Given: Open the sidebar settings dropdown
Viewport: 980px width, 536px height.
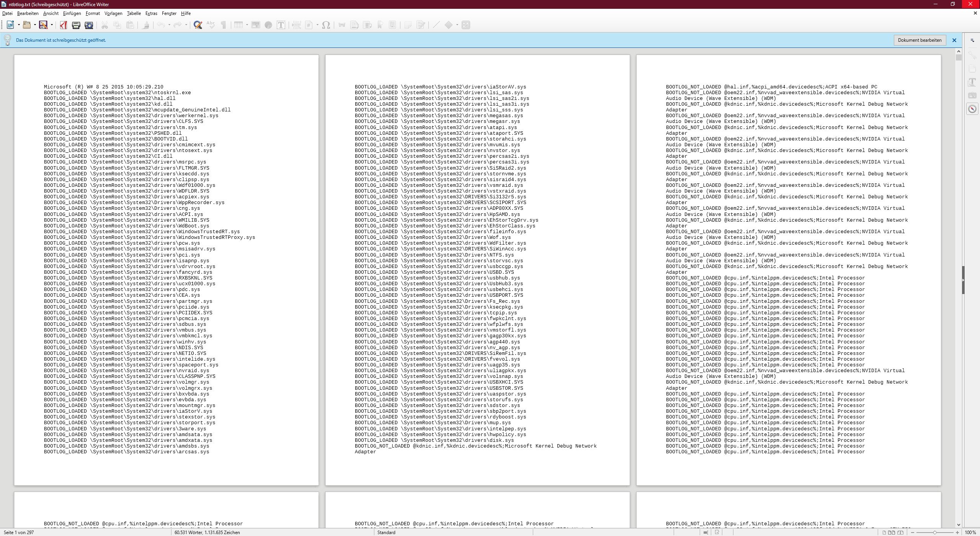Looking at the screenshot, I should click(972, 40).
